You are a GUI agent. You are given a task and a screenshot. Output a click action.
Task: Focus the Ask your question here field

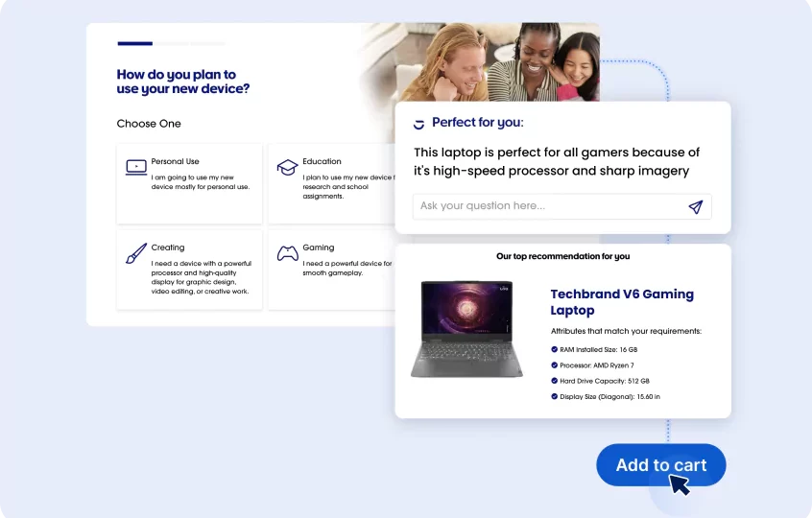pyautogui.click(x=547, y=206)
